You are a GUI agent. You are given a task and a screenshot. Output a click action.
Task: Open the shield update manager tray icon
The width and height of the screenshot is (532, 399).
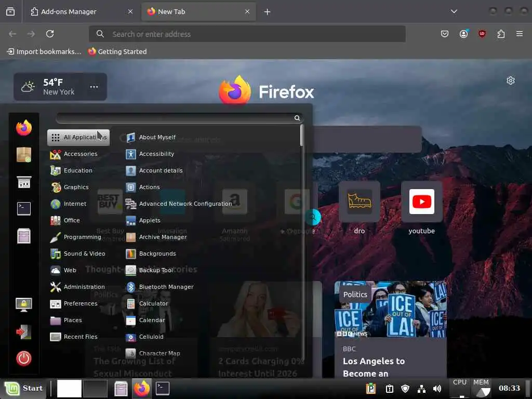click(x=405, y=389)
